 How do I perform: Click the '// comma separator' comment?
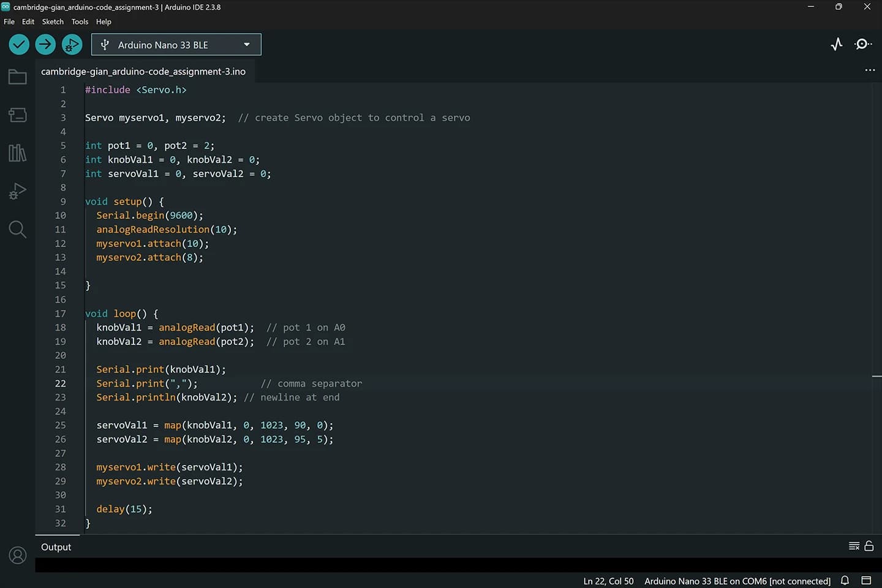click(x=311, y=383)
